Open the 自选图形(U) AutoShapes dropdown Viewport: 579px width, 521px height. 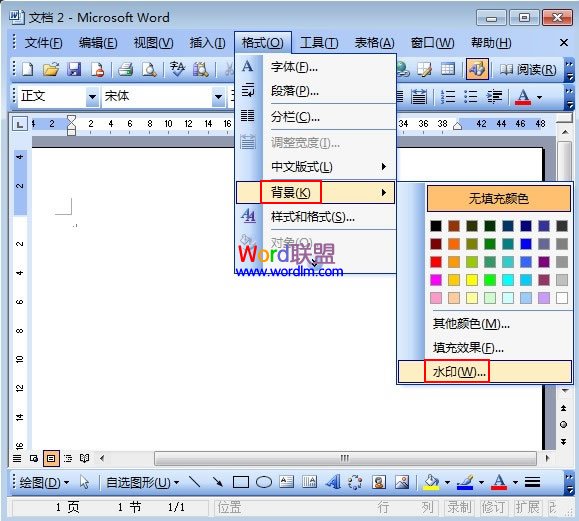pyautogui.click(x=143, y=482)
